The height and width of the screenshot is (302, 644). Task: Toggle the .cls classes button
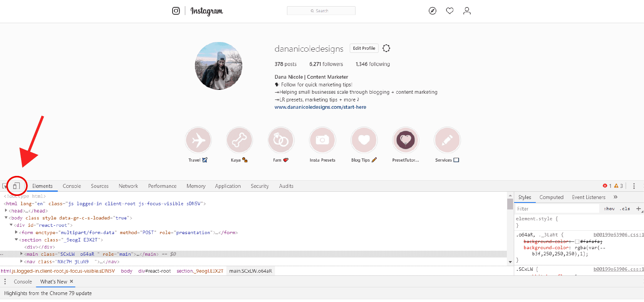pos(625,209)
